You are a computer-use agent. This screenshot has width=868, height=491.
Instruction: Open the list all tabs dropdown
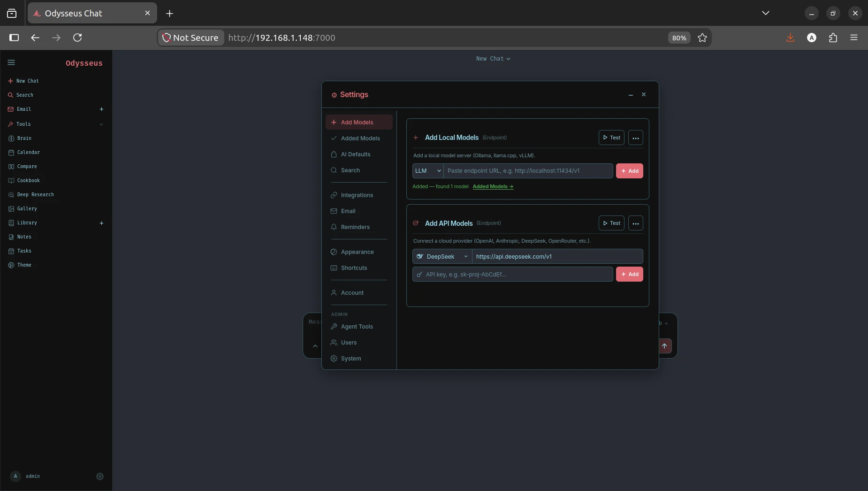[766, 13]
